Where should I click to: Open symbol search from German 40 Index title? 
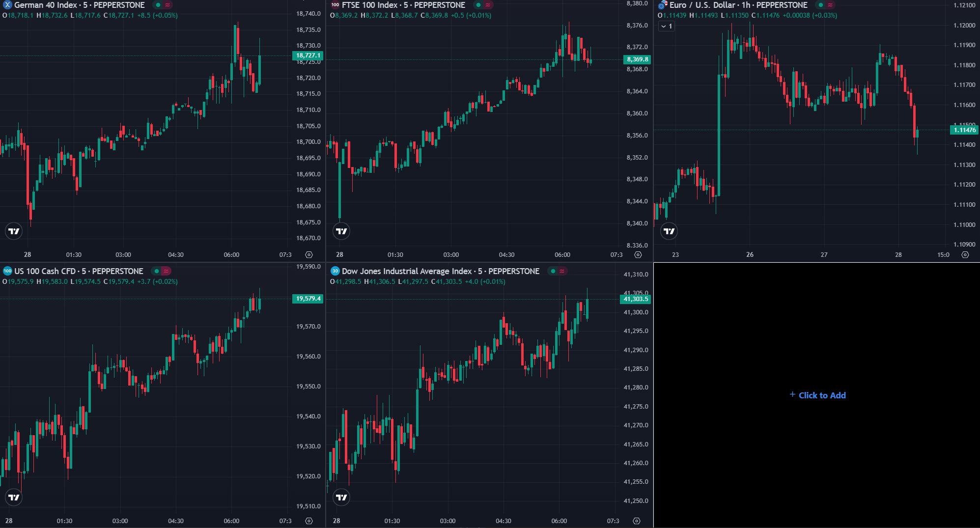(45, 5)
